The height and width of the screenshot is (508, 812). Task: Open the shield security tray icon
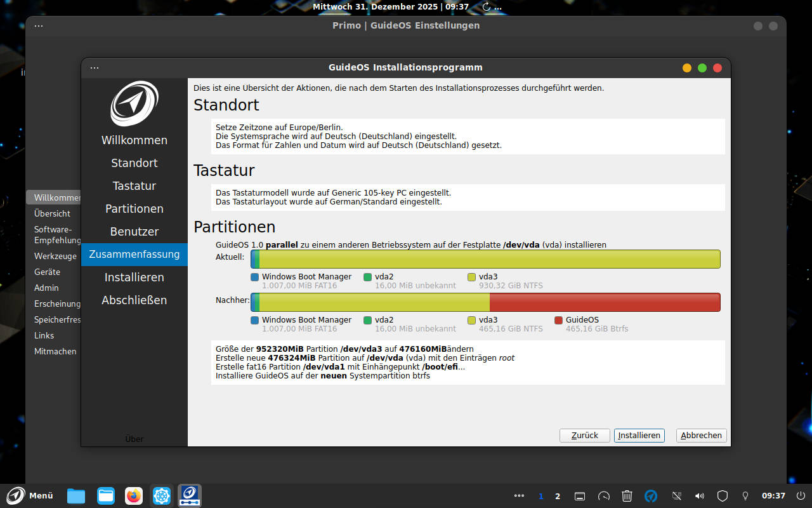click(x=722, y=496)
